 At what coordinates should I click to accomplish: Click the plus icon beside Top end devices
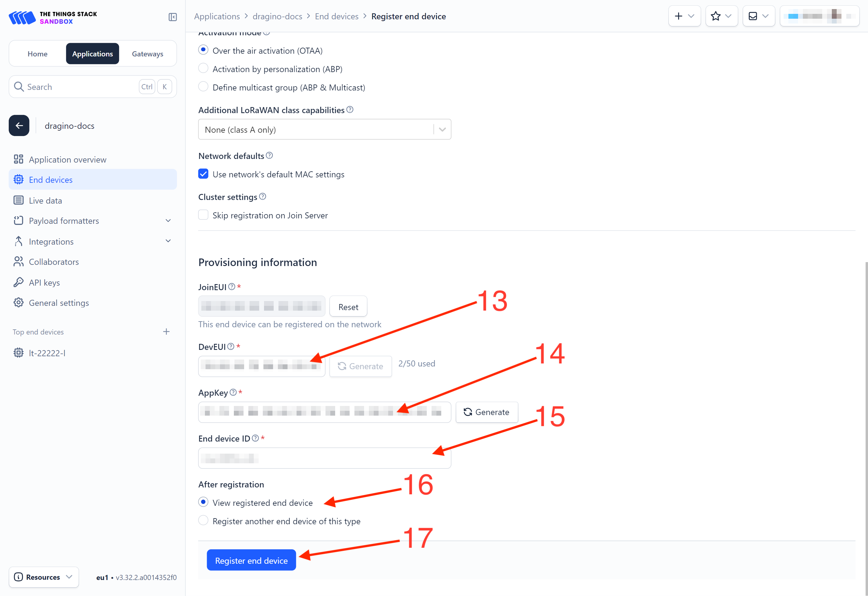(166, 331)
